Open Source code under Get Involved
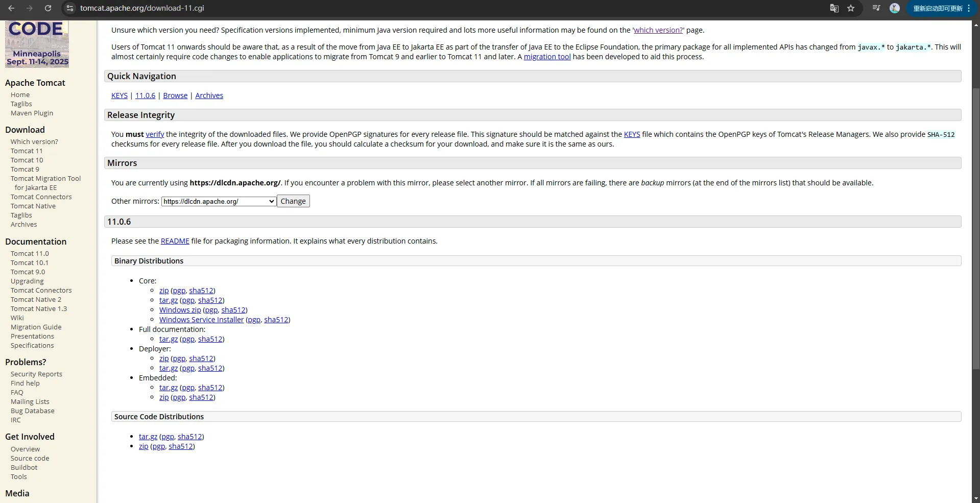 point(30,459)
